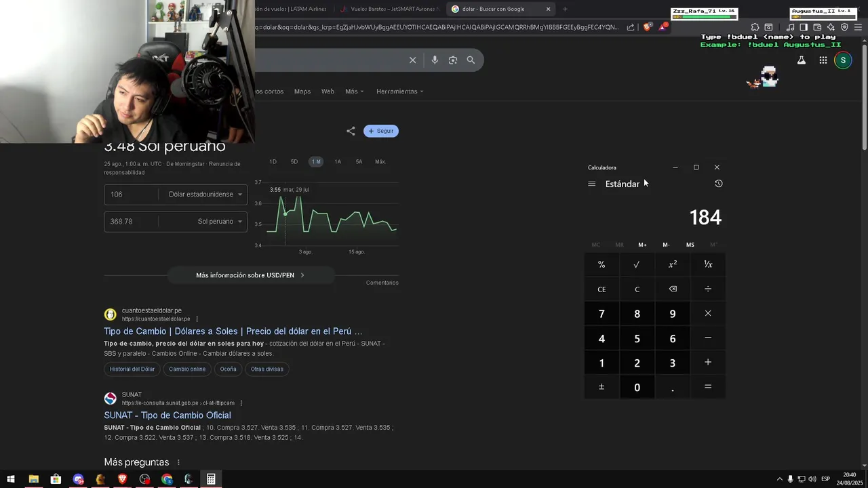Click the divide operator key

click(708, 289)
